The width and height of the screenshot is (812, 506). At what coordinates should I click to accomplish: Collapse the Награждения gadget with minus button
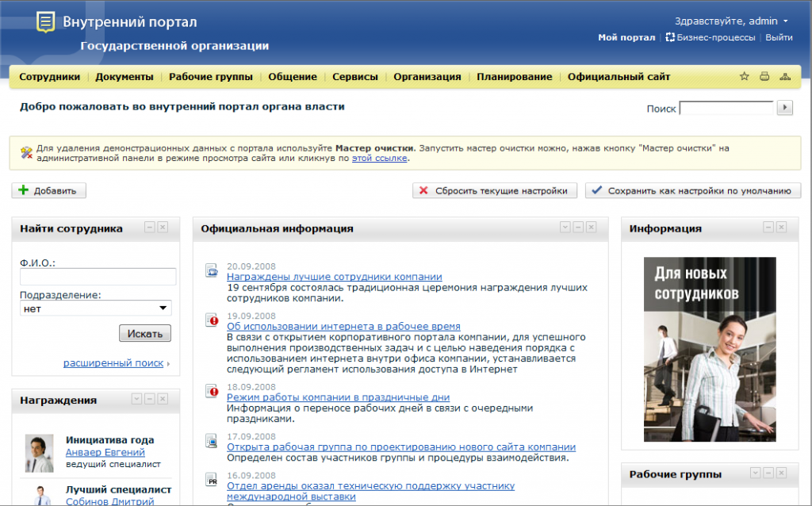(150, 399)
